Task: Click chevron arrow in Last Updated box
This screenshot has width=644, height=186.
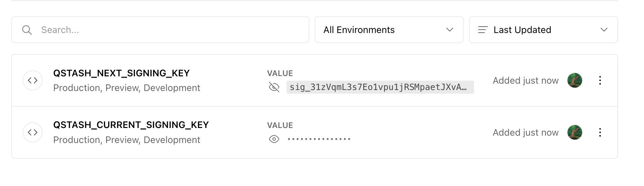Action: click(x=604, y=30)
